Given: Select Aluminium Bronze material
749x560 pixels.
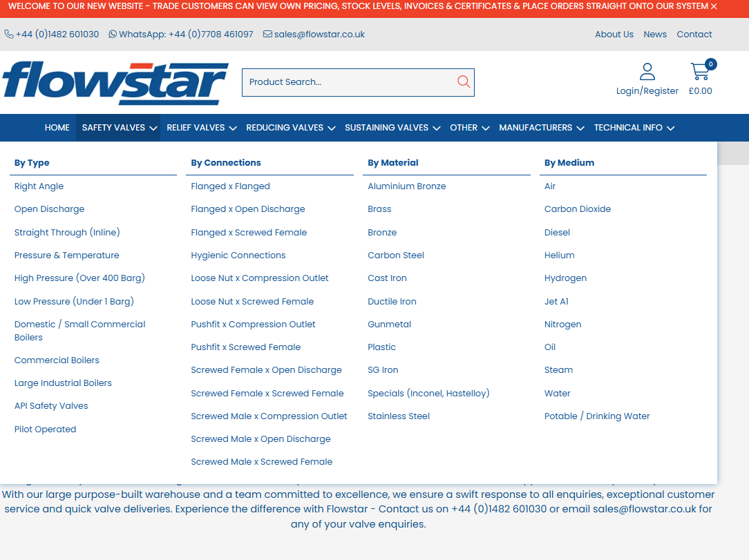Looking at the screenshot, I should (407, 186).
